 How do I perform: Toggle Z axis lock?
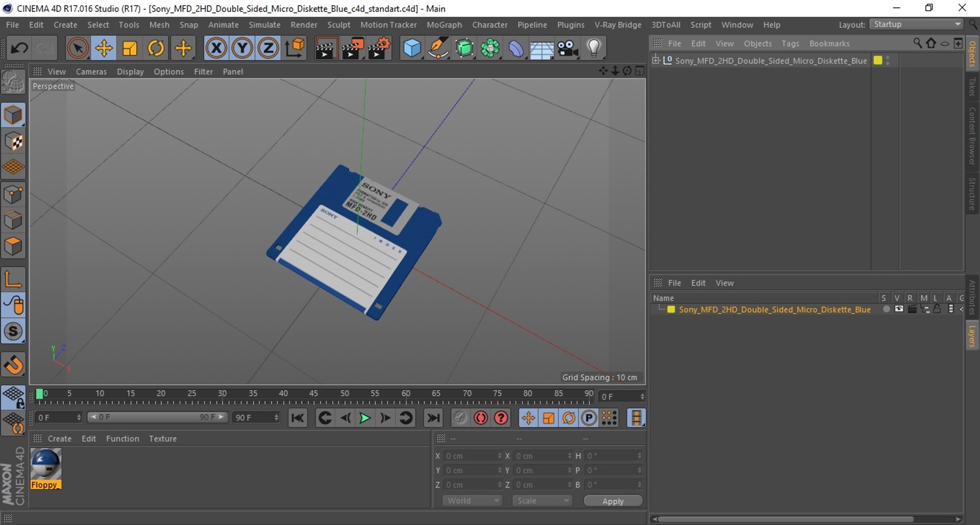268,49
